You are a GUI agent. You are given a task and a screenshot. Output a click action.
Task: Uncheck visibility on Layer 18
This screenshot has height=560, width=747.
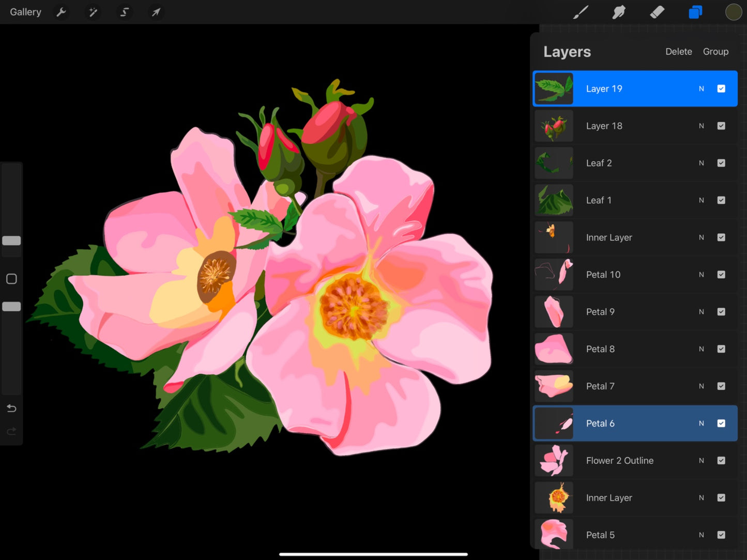pyautogui.click(x=722, y=126)
